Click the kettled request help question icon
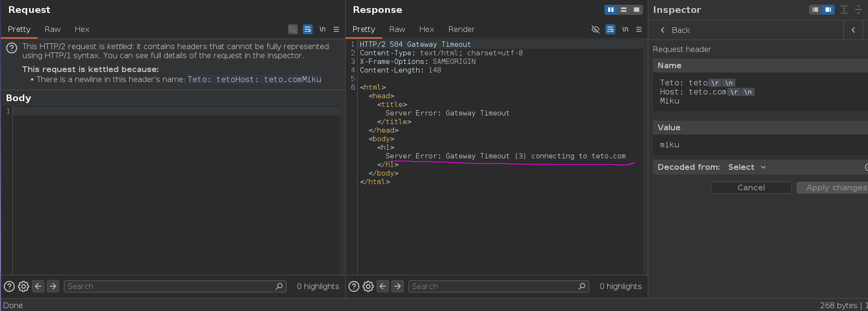Viewport: 868px width, 311px height. pyautogui.click(x=12, y=48)
